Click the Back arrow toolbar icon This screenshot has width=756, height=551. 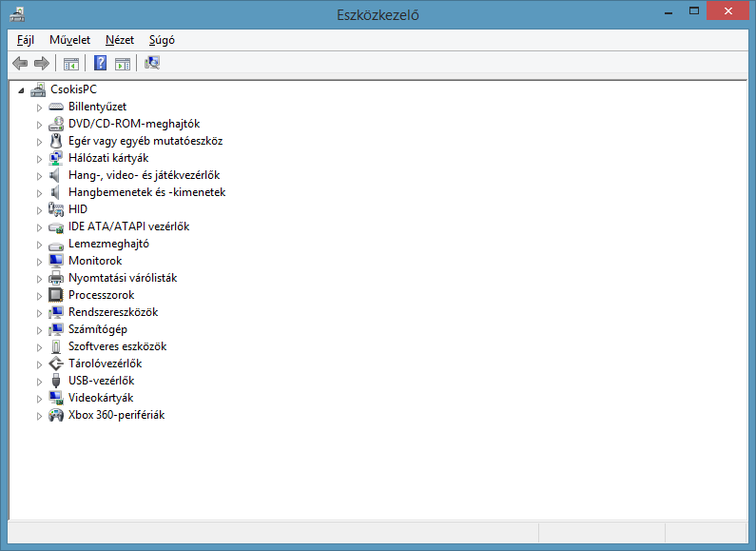[20, 63]
